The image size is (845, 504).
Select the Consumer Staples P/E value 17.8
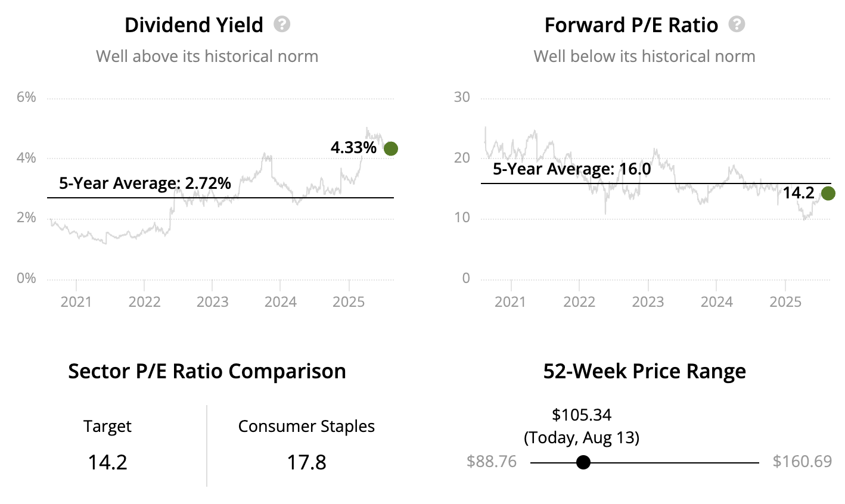[306, 462]
